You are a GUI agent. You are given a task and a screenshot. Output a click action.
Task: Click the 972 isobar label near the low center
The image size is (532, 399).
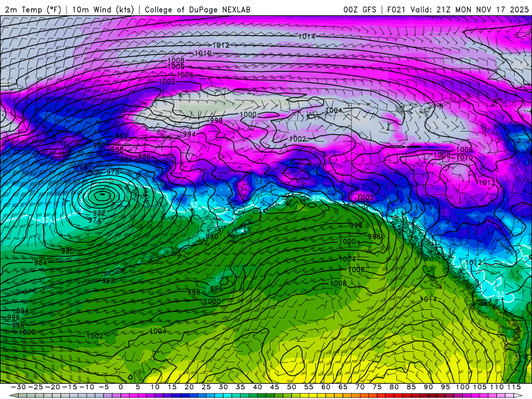[98, 213]
